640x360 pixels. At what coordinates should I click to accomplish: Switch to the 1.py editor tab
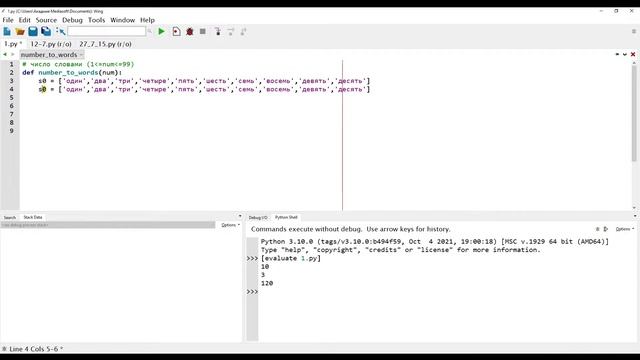(13, 44)
